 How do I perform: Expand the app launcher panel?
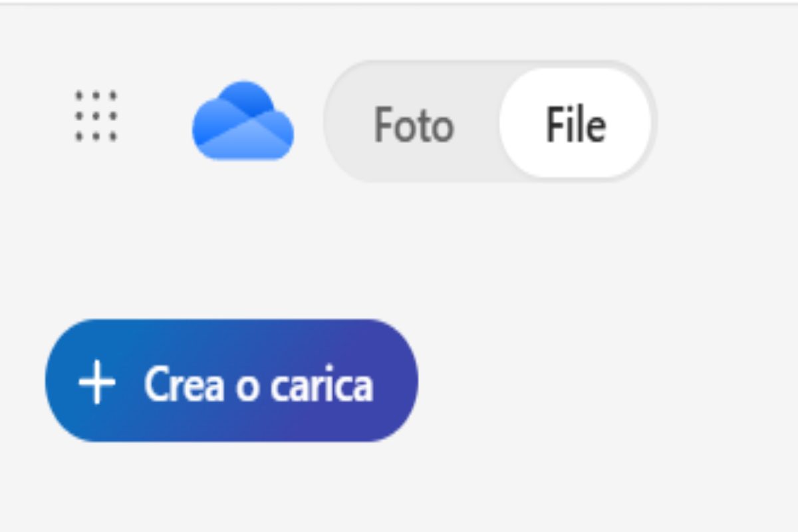(96, 116)
